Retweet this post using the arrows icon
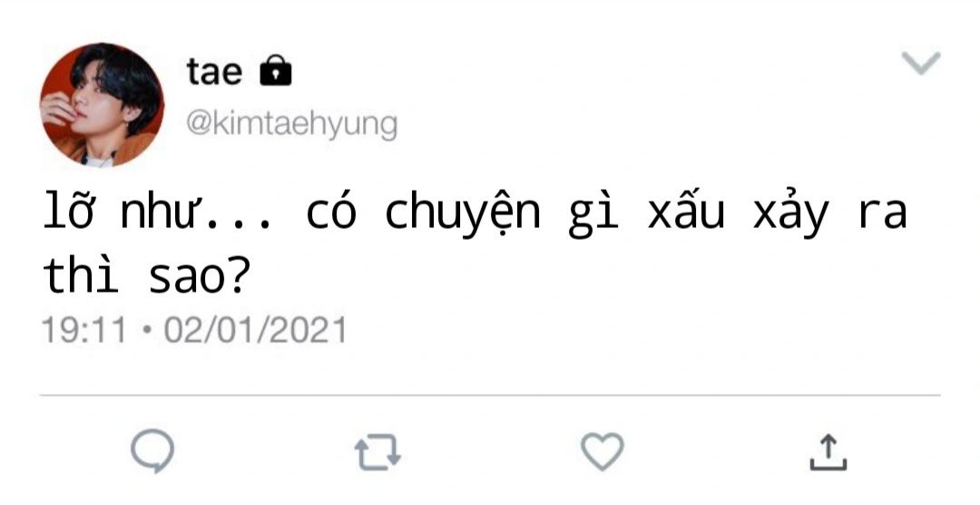The image size is (980, 505). (377, 451)
